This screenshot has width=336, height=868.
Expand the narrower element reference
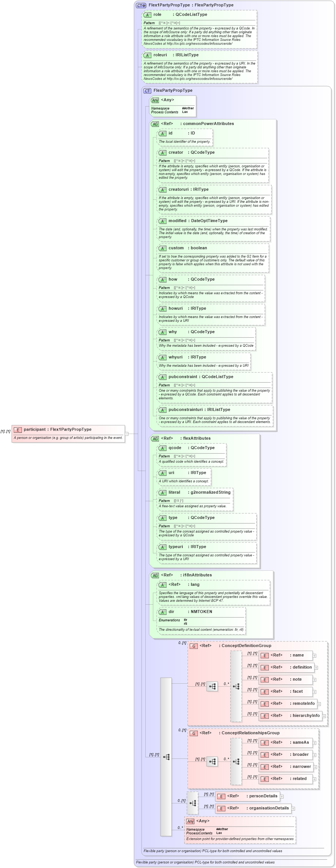314,767
